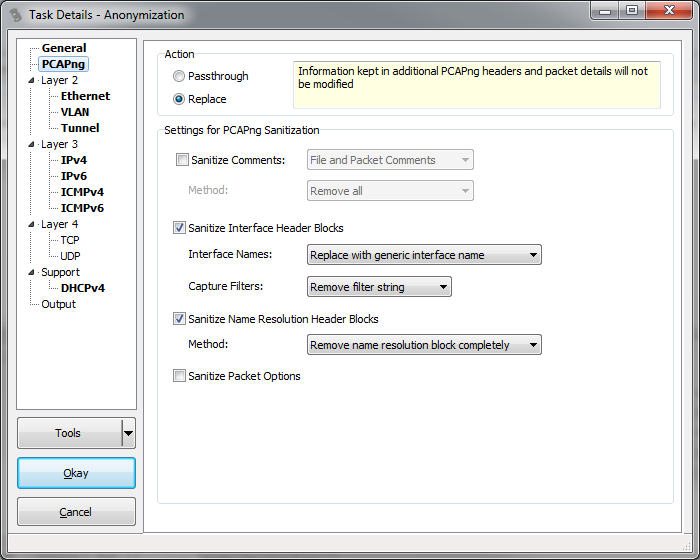Image resolution: width=700 pixels, height=560 pixels.
Task: Open the Tunnel settings page
Action: tap(80, 128)
